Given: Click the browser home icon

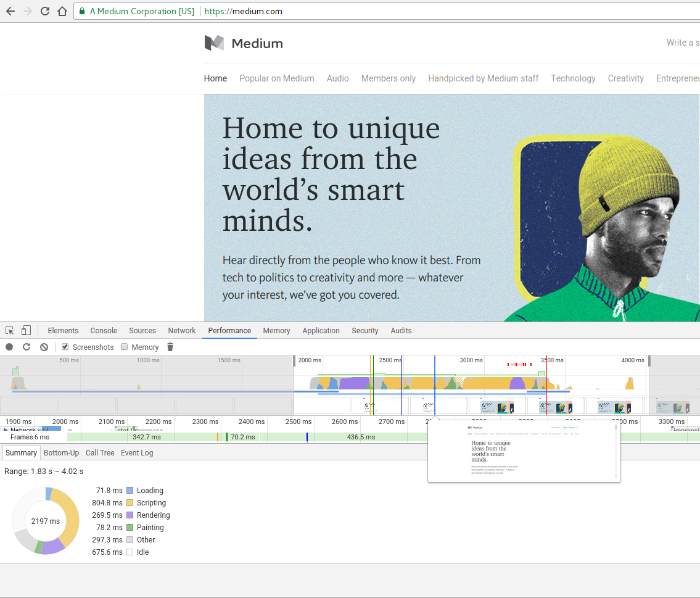Looking at the screenshot, I should pyautogui.click(x=62, y=11).
